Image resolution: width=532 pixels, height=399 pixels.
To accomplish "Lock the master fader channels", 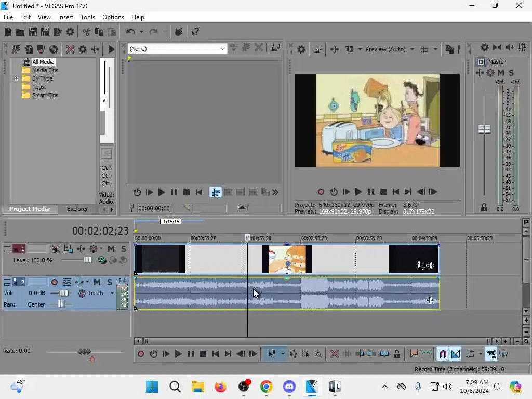I will click(484, 208).
